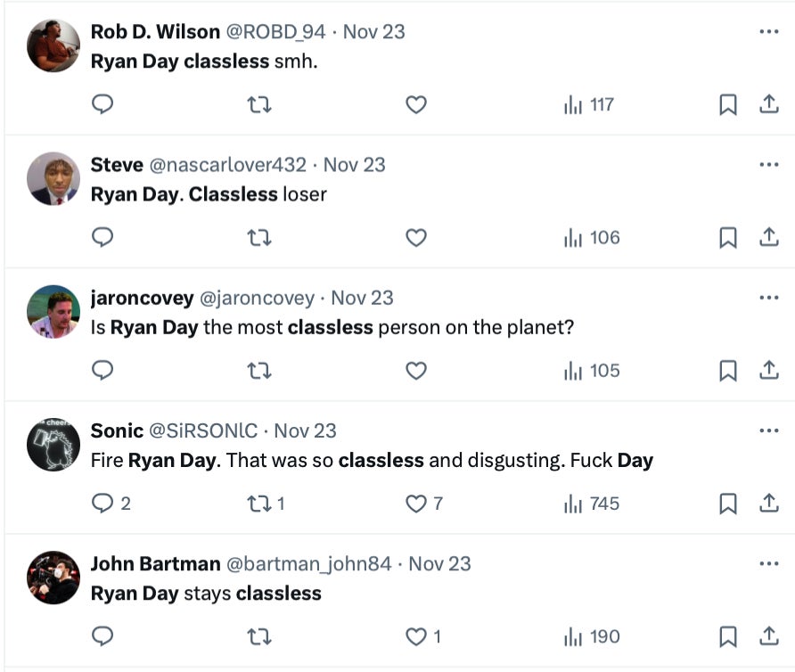Bookmark Rob D. Wilson's tweet
This screenshot has height=672, width=795.
pos(728,105)
